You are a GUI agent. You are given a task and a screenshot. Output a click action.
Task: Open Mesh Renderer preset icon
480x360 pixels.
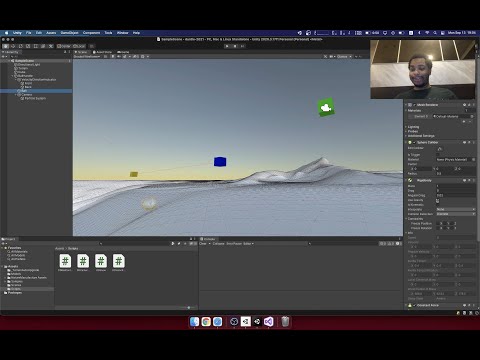pos(469,105)
